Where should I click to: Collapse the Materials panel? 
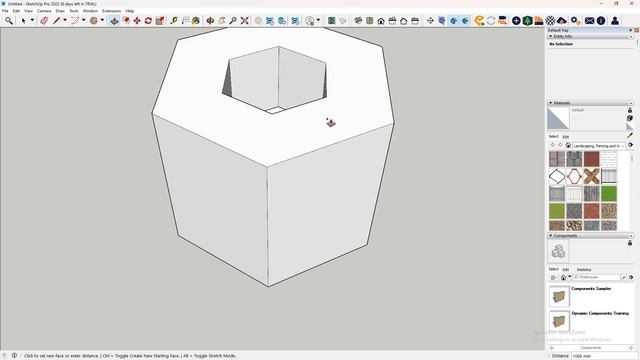click(551, 103)
